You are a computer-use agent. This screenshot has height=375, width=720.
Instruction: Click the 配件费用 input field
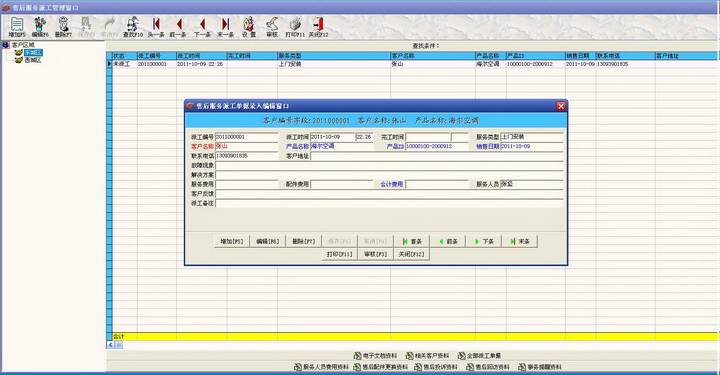click(x=342, y=185)
